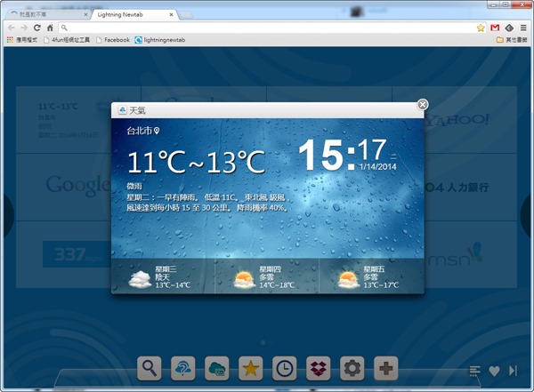
Task: Close the weather popup with X button
Action: coord(423,105)
